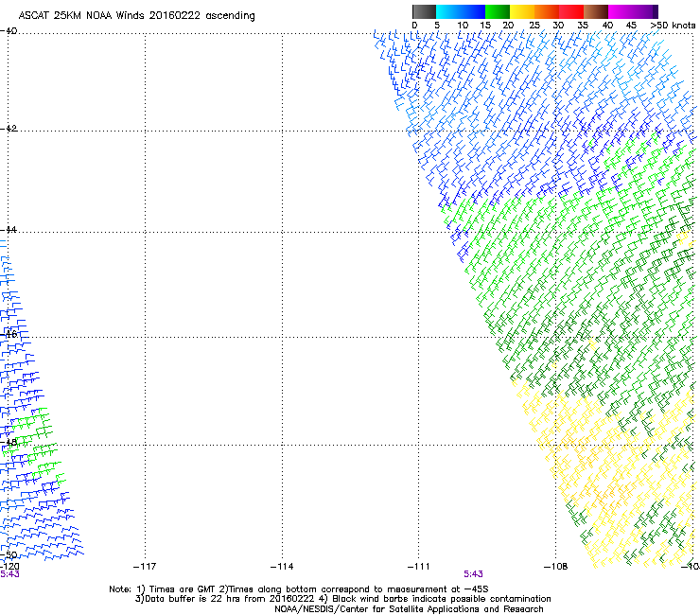
Task: Click the red 30-35 knots legend color
Action: (571, 11)
